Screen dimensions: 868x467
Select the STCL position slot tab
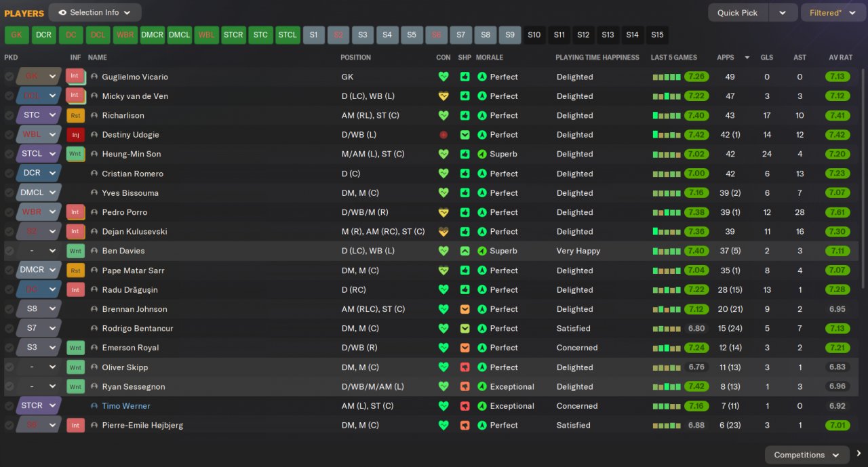(288, 35)
